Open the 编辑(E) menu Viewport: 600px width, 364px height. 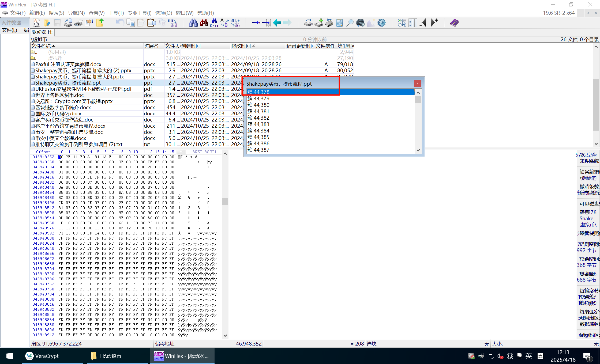pos(37,13)
